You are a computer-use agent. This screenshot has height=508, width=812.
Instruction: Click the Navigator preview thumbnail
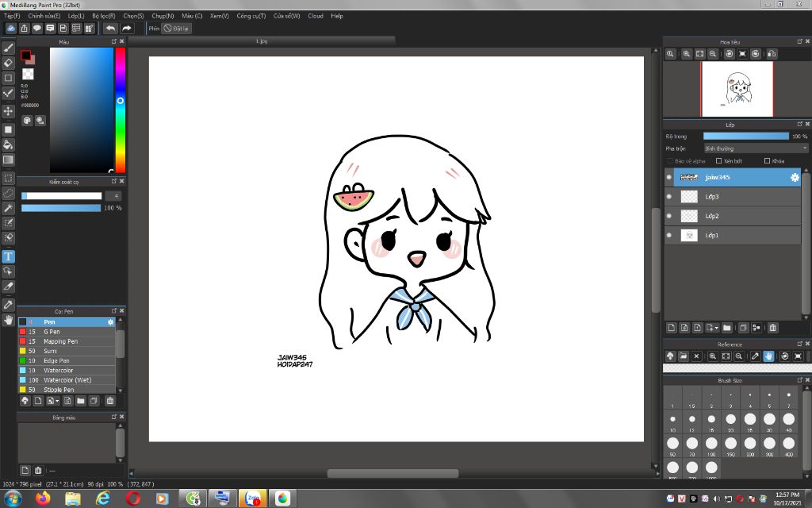tap(737, 89)
